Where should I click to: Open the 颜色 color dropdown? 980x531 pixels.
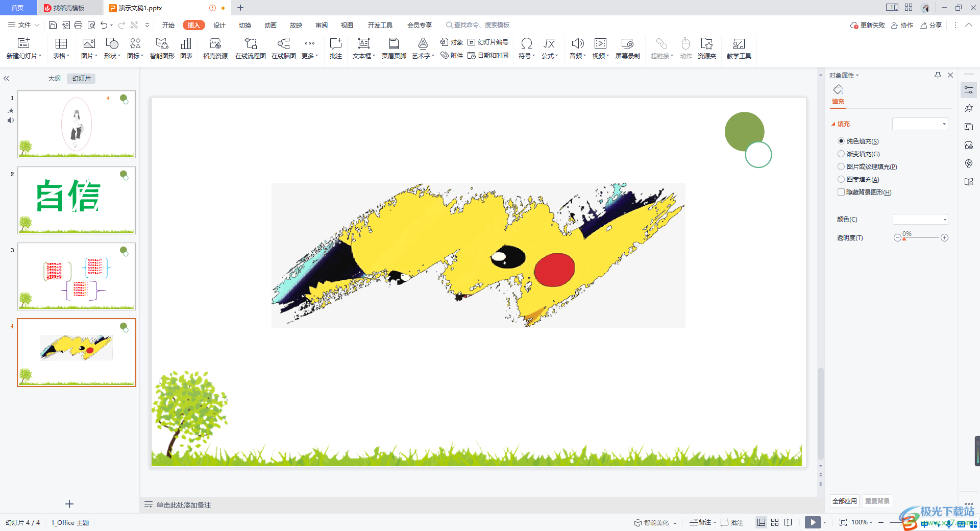(x=920, y=220)
